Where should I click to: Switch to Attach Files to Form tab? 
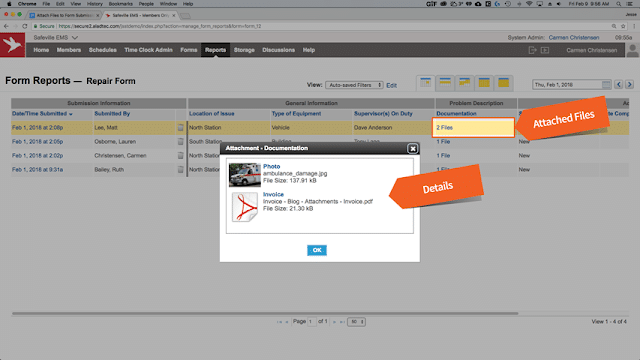click(x=64, y=16)
